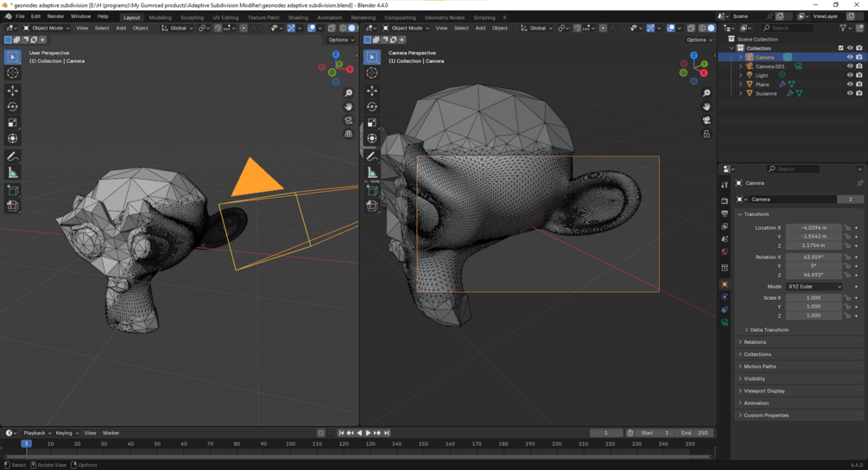Viewport: 868px width, 470px height.
Task: Click the blue frame 1 playhead marker
Action: coord(26,443)
